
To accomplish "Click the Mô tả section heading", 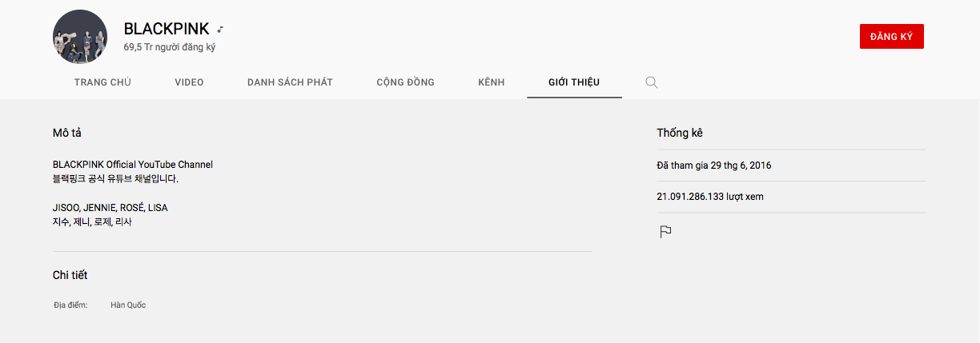I will [67, 133].
